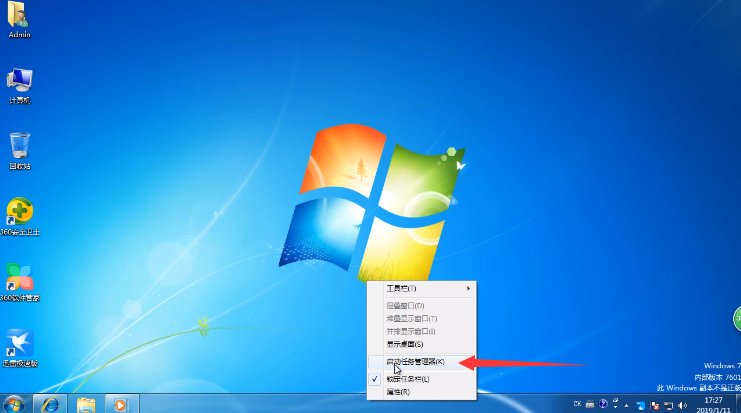Click the CH input language indicator in the tray
This screenshot has width=741, height=413.
(577, 404)
